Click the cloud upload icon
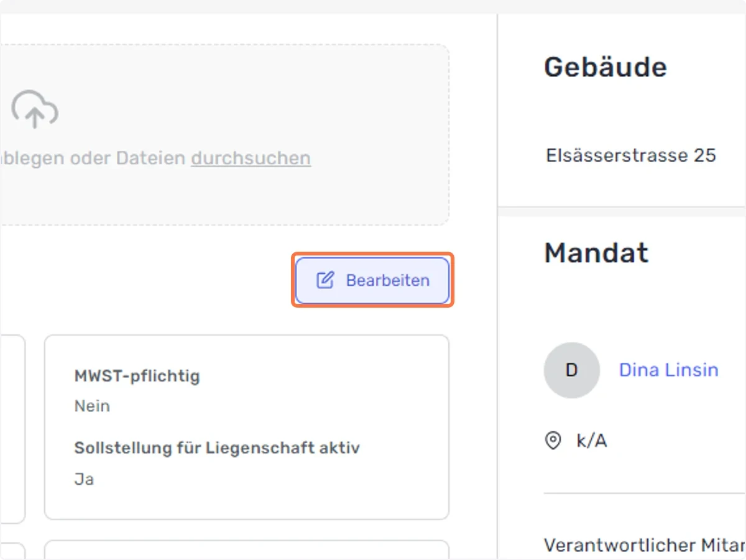The width and height of the screenshot is (746, 560). (35, 109)
